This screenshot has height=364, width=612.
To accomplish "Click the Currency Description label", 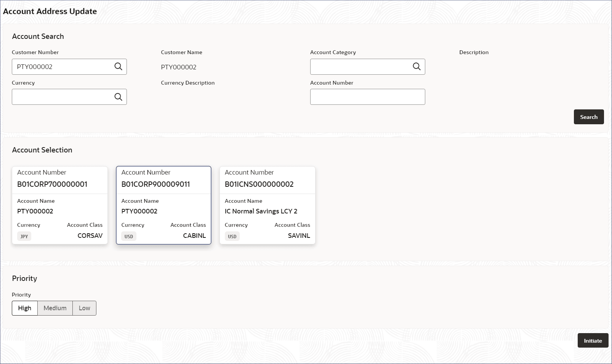I will [188, 83].
